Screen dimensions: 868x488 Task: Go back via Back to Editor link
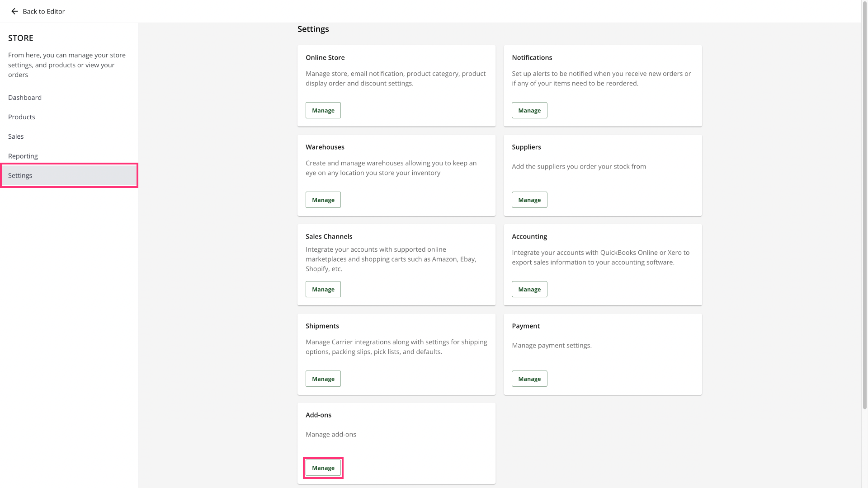point(43,11)
